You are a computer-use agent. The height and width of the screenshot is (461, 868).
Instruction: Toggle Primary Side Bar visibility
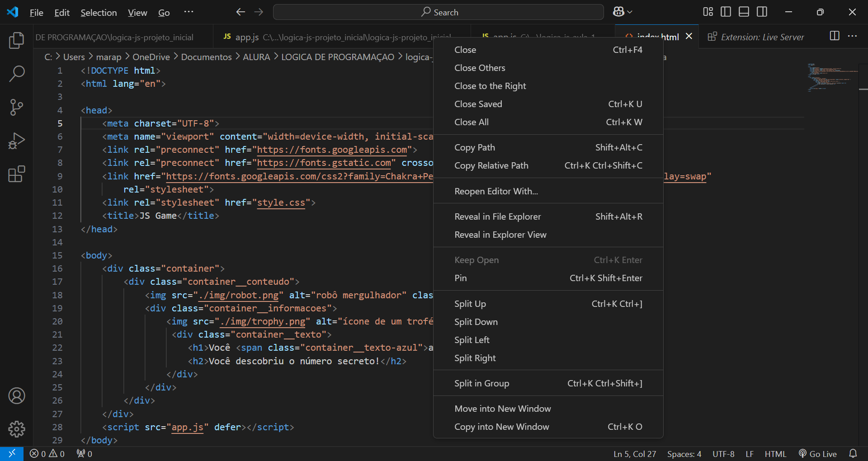click(x=726, y=12)
